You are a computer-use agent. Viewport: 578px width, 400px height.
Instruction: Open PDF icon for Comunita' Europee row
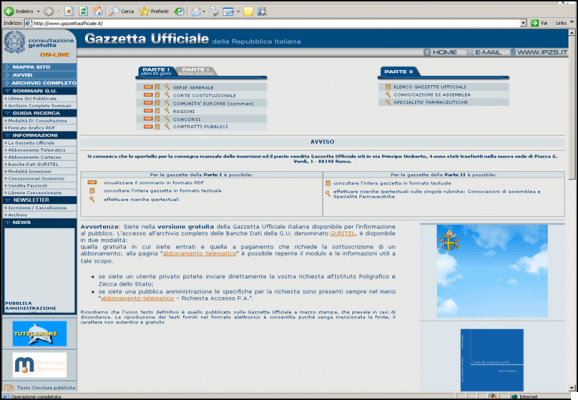pyautogui.click(x=148, y=103)
